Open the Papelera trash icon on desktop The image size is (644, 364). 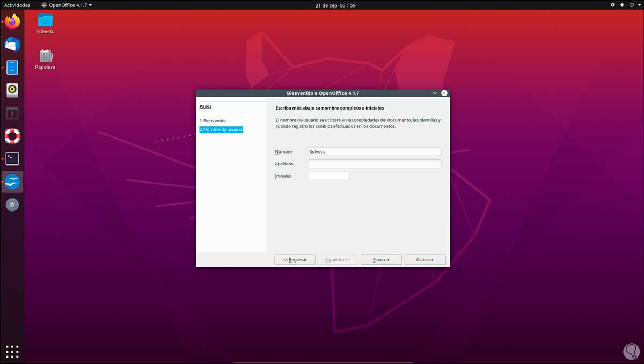point(45,59)
